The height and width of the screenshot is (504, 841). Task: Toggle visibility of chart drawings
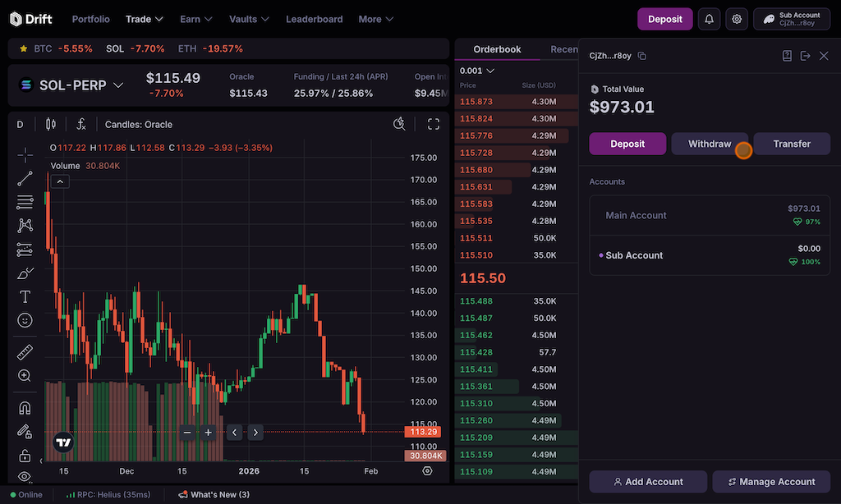(x=25, y=476)
